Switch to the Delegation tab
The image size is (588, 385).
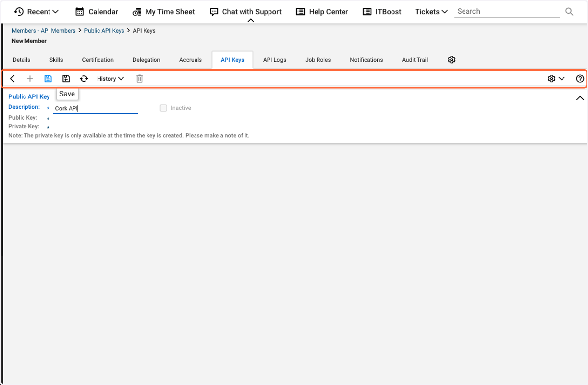[x=147, y=60]
